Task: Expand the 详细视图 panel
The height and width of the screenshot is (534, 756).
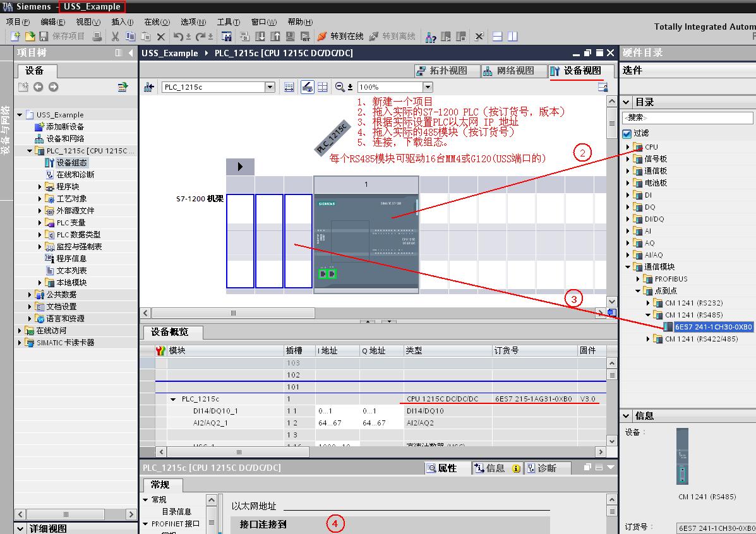Action: click(20, 529)
